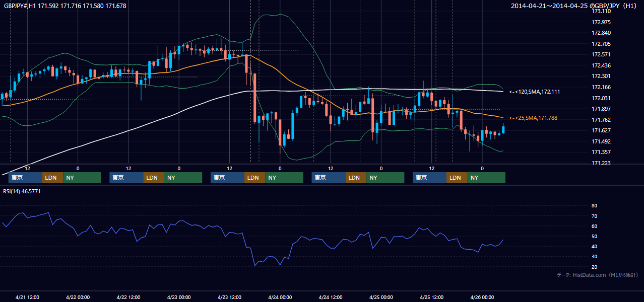This screenshot has height=302, width=644.
Task: Click price axis value 171.223
Action: (x=601, y=163)
